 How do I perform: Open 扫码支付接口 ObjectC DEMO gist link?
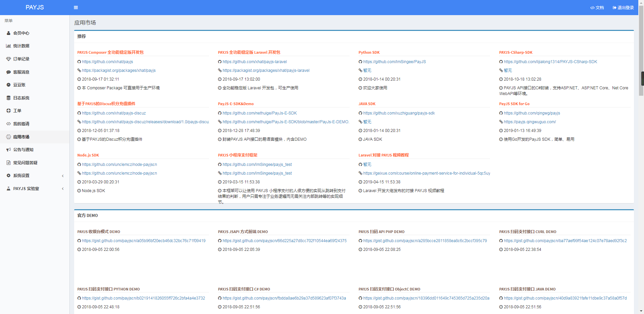[x=426, y=298]
